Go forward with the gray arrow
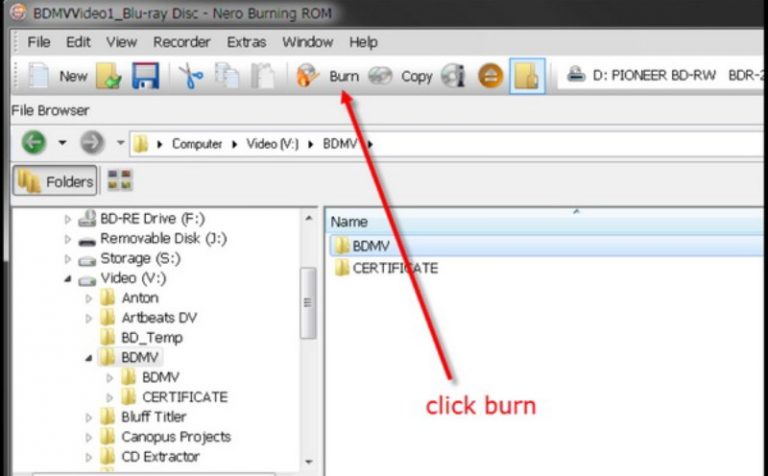This screenshot has width=768, height=476. [x=92, y=143]
